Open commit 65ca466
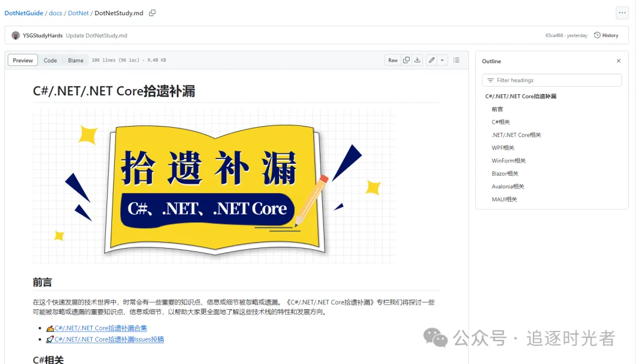636x364 pixels. tap(554, 35)
